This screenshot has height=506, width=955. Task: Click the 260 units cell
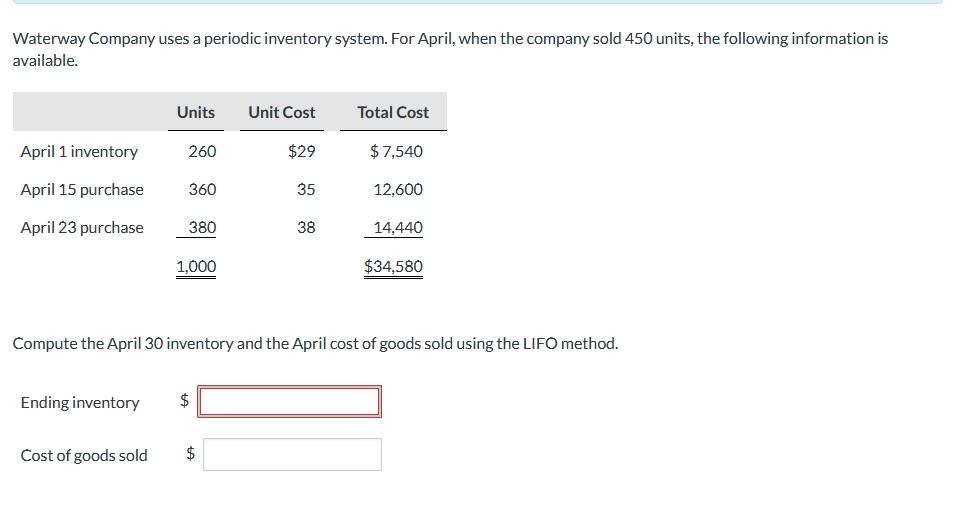(201, 151)
